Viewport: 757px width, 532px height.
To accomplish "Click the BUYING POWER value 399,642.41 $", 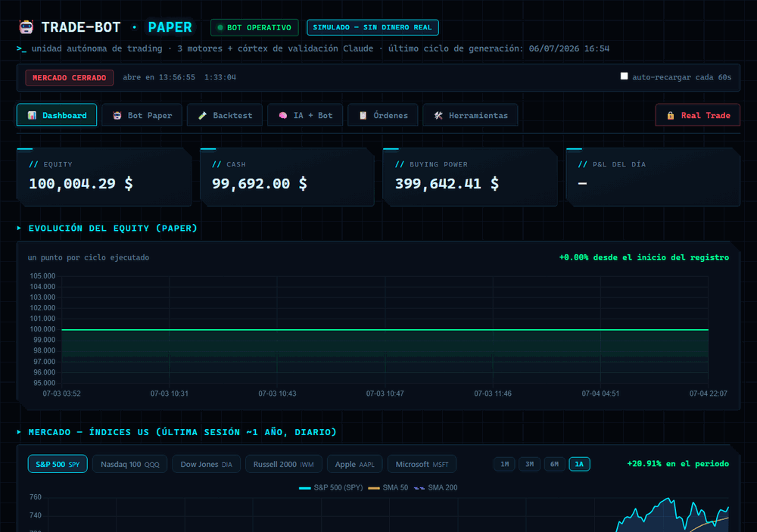I will (447, 183).
